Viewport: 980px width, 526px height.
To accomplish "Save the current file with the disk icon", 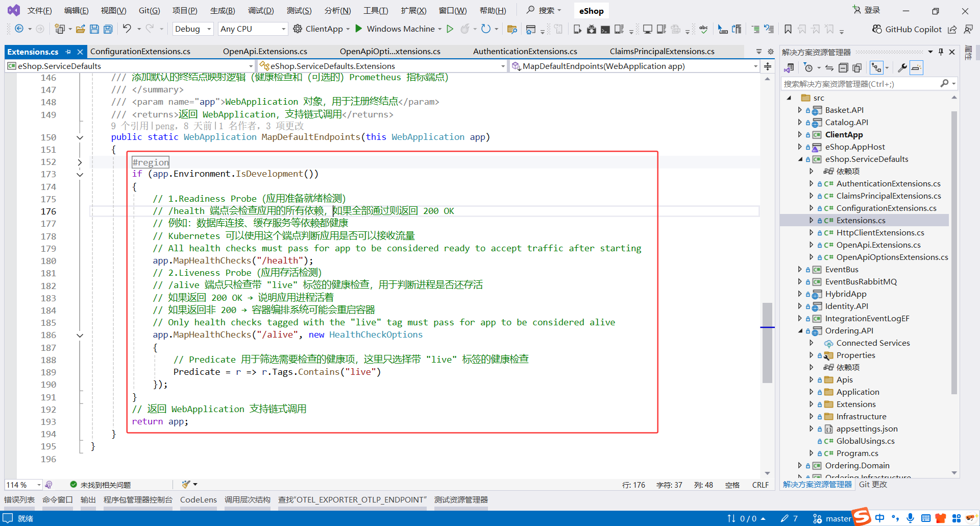I will 94,29.
